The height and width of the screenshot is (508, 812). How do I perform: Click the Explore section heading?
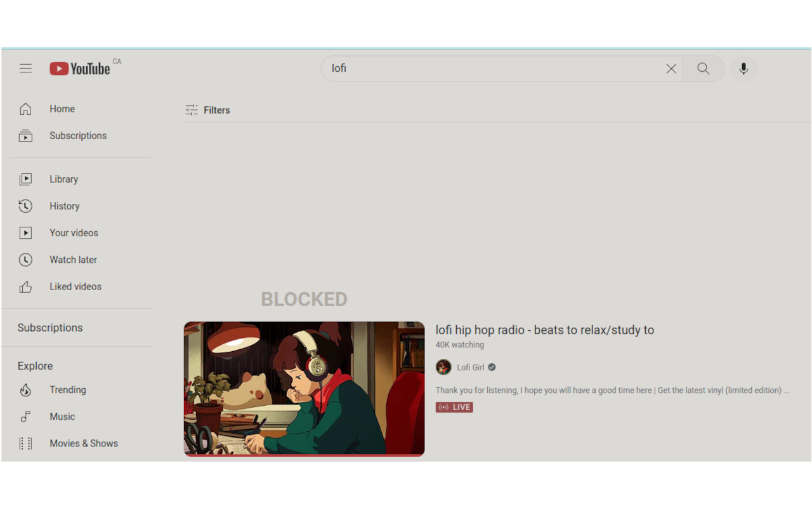tap(36, 366)
